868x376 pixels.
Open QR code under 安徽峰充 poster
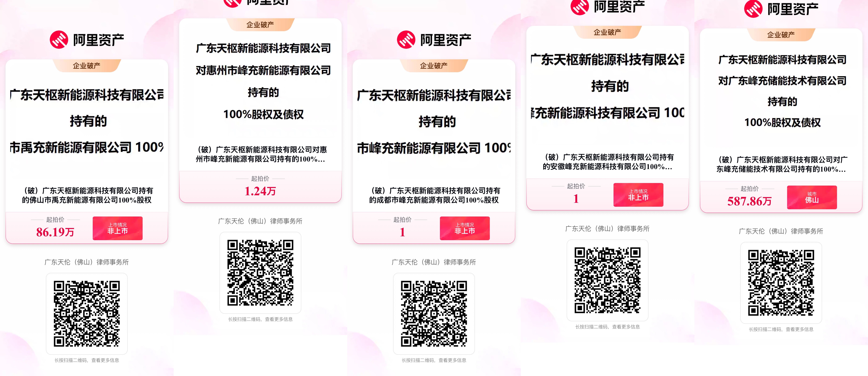(x=607, y=280)
